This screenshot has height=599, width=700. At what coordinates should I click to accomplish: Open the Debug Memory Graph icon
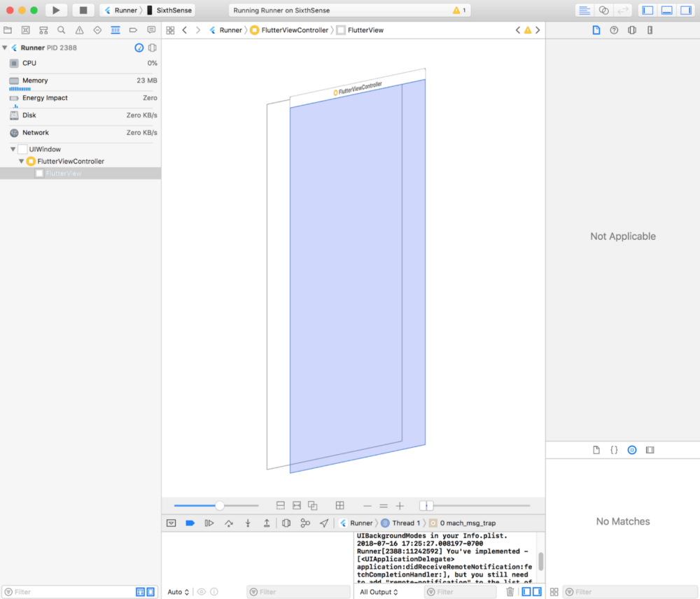point(304,523)
